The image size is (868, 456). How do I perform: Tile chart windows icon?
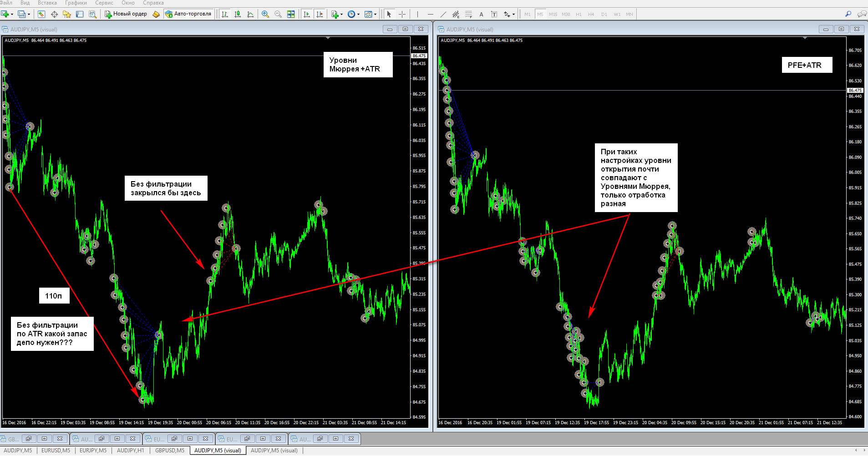[291, 14]
